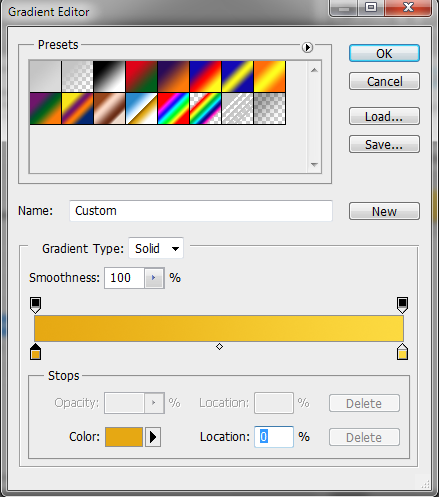
Task: Open the Gradient Type dropdown
Action: (156, 248)
